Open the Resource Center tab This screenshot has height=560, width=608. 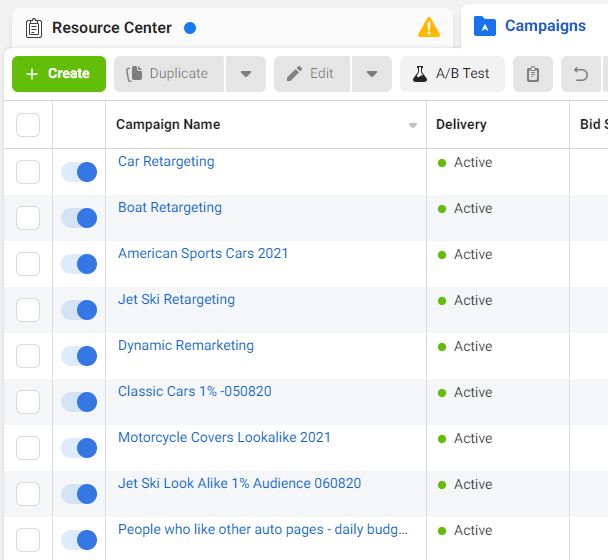click(x=112, y=28)
